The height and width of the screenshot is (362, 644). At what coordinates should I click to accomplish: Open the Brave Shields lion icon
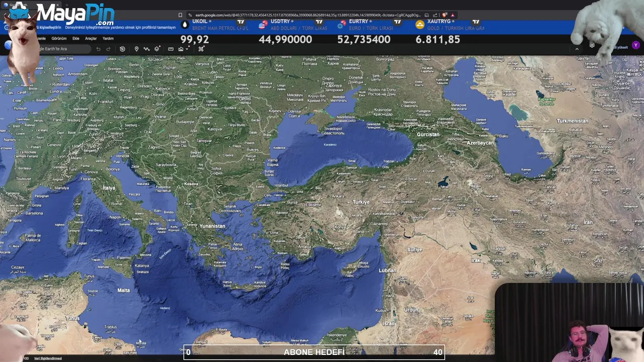(x=445, y=15)
